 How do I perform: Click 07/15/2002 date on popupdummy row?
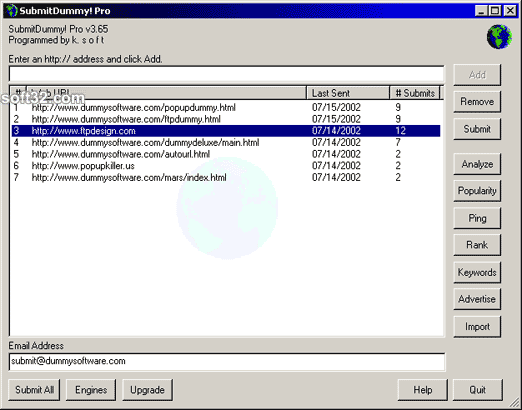(x=336, y=107)
